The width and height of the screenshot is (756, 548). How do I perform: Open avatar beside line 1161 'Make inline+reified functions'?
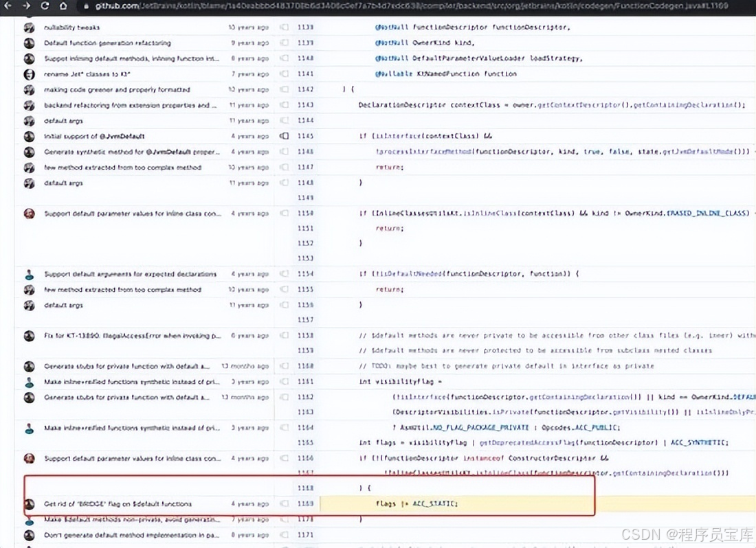(x=30, y=382)
